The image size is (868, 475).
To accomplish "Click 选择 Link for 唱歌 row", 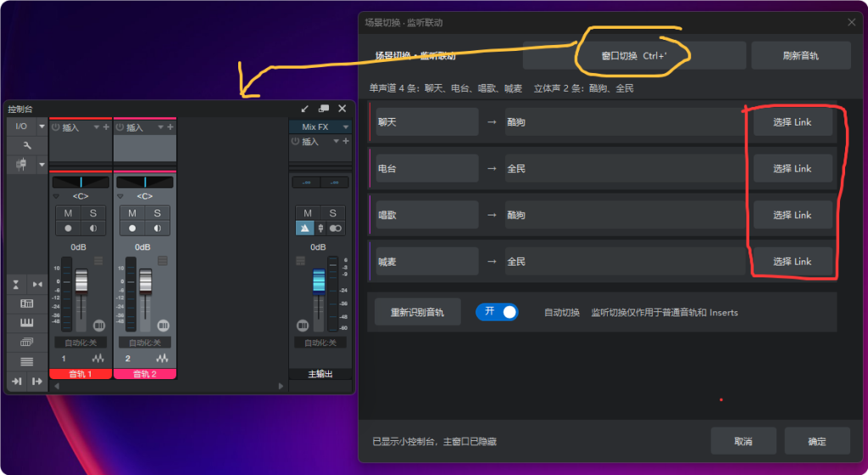I will (793, 215).
